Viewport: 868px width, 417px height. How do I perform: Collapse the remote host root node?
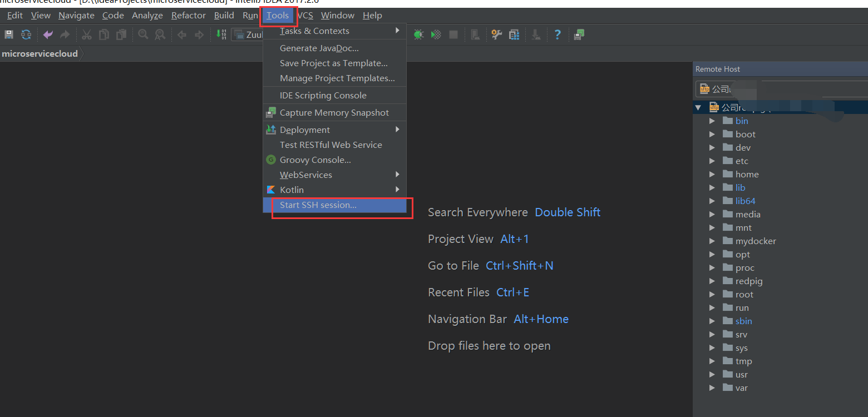698,107
